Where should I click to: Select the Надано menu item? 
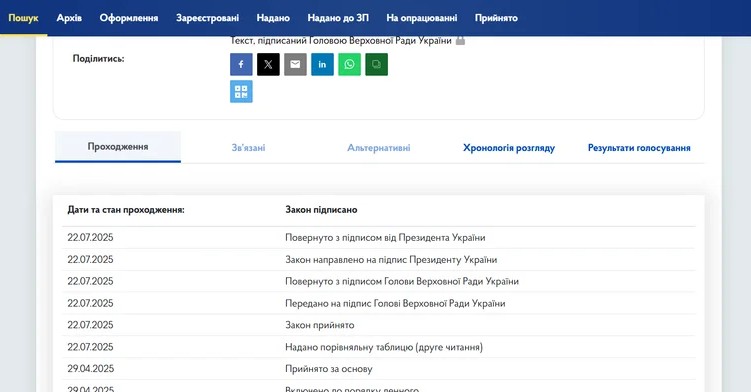point(273,18)
